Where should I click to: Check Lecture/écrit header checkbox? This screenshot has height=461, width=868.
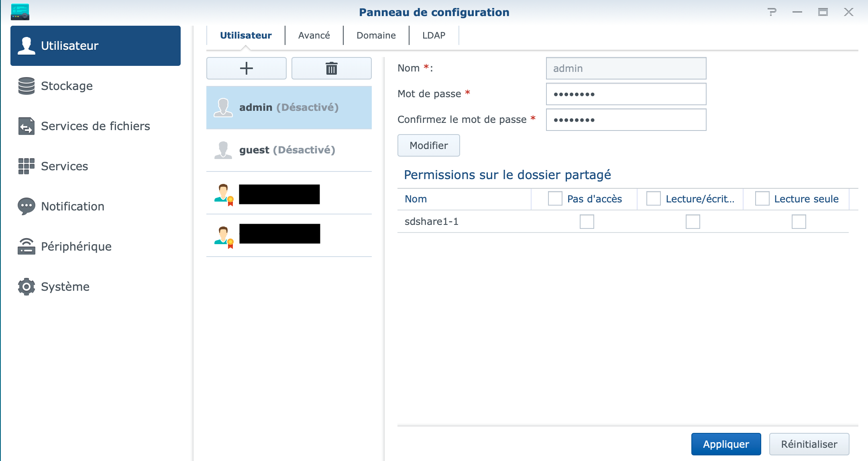[653, 198]
